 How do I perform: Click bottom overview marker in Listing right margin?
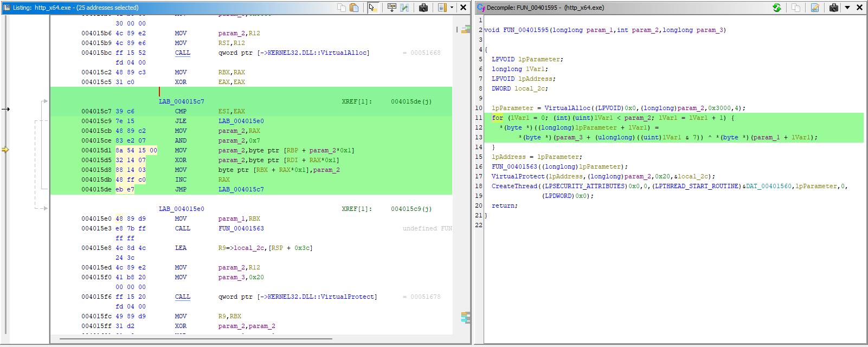pos(465,317)
